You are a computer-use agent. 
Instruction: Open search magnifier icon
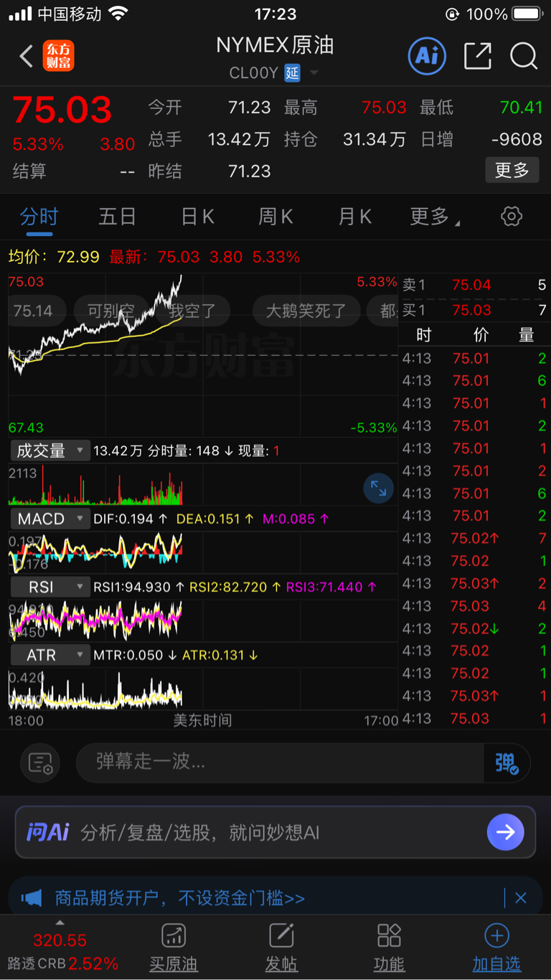click(524, 56)
